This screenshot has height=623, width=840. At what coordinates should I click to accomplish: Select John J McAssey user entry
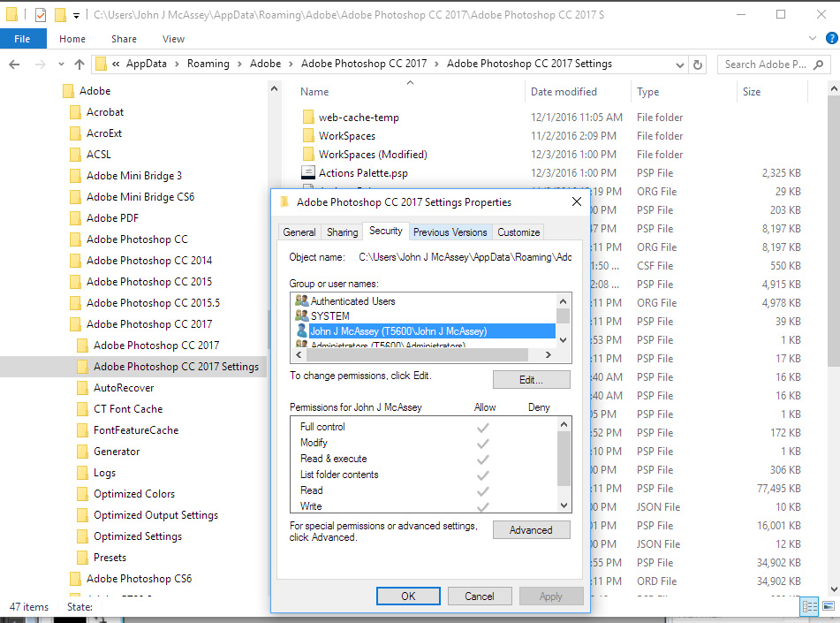(425, 331)
